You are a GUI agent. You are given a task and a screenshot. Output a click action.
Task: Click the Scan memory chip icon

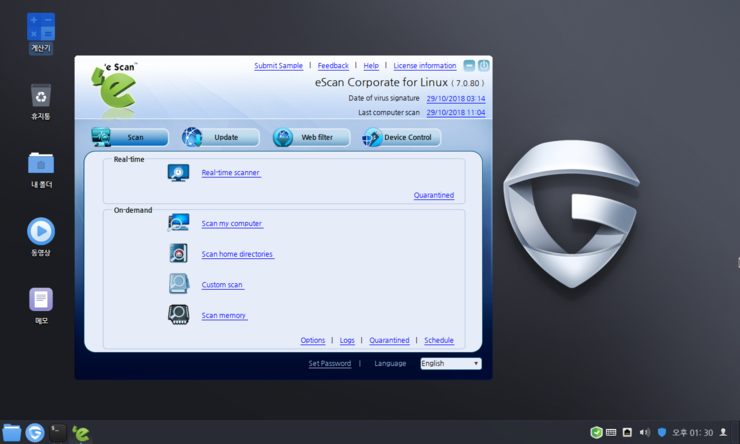[178, 315]
